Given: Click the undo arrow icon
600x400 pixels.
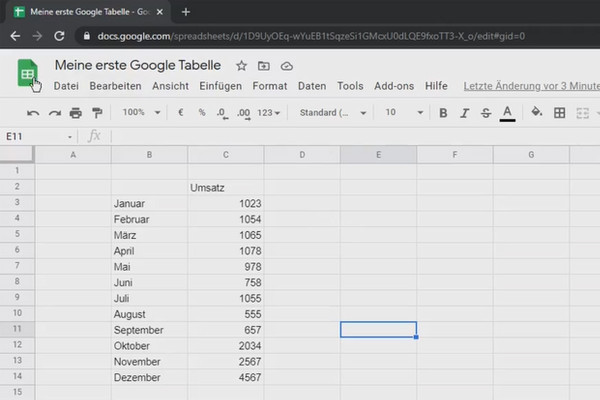Looking at the screenshot, I should (x=33, y=113).
